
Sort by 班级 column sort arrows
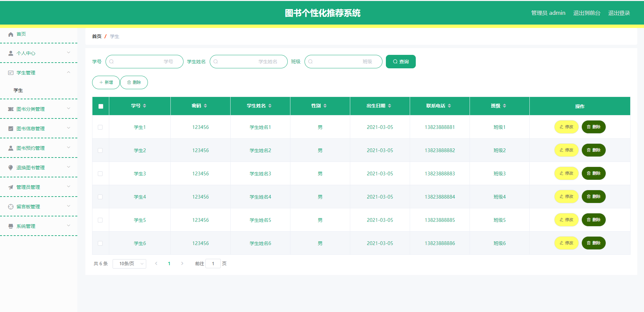pos(505,106)
